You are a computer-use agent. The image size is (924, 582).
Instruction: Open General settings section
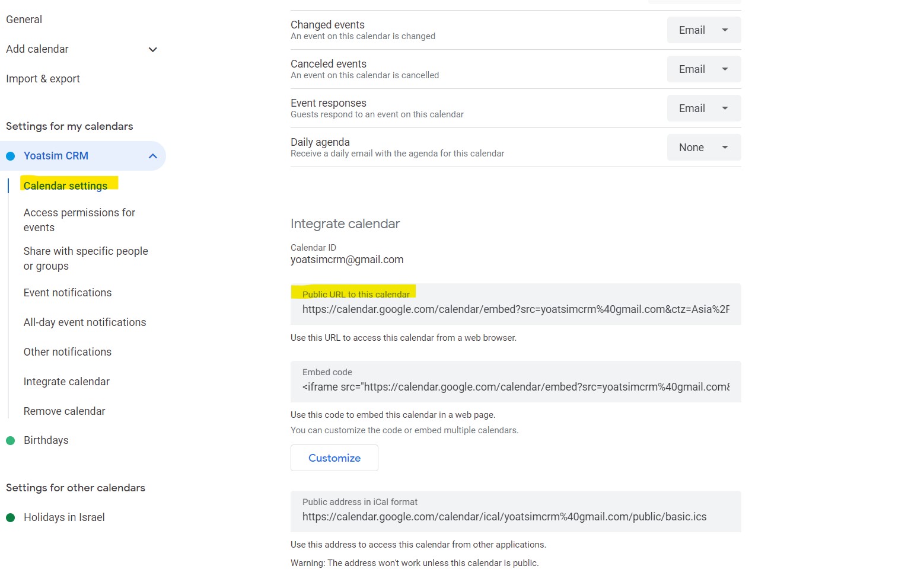pos(24,20)
